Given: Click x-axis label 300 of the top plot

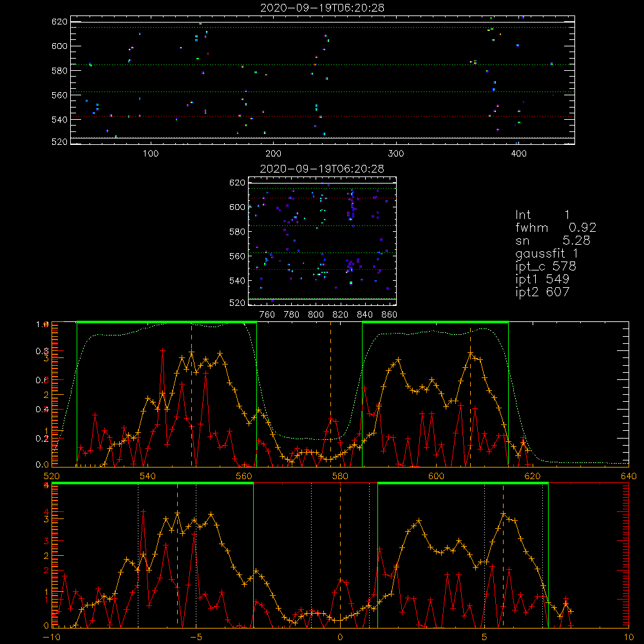Looking at the screenshot, I should 396,154.
